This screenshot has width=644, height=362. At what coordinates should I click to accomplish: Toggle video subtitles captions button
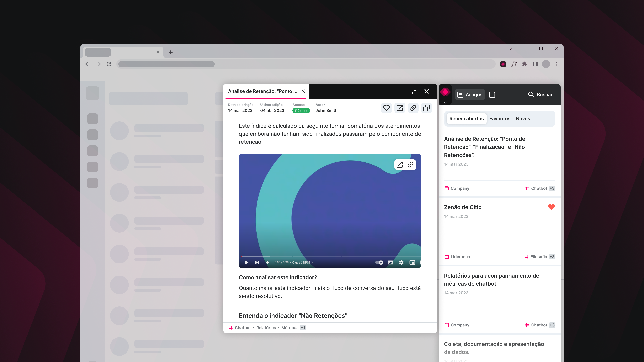[390, 263]
